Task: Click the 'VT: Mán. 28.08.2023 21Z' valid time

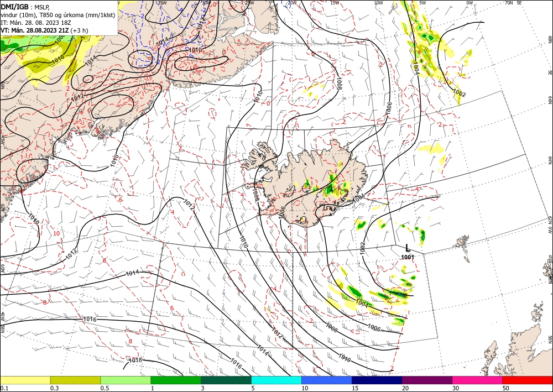Action: (x=35, y=30)
